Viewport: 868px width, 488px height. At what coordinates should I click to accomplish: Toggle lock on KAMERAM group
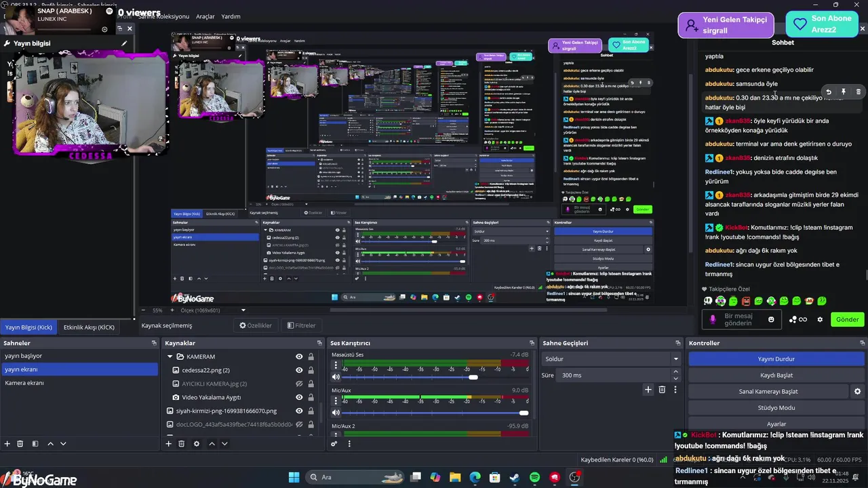(311, 357)
